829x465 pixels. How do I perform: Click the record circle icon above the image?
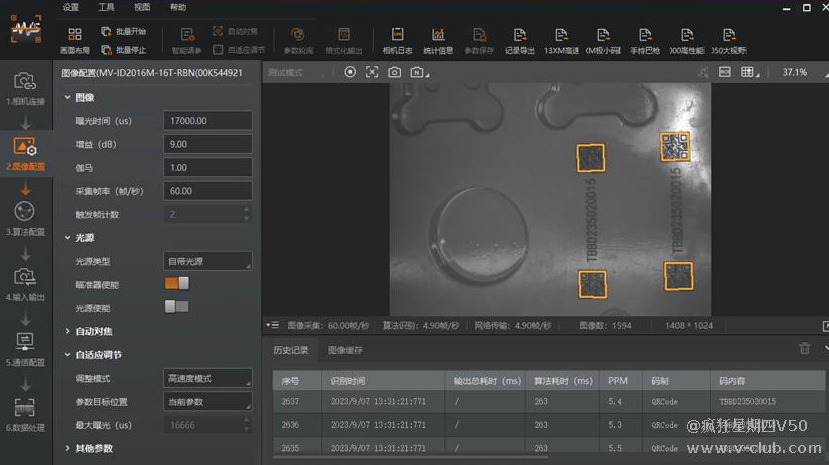(350, 72)
